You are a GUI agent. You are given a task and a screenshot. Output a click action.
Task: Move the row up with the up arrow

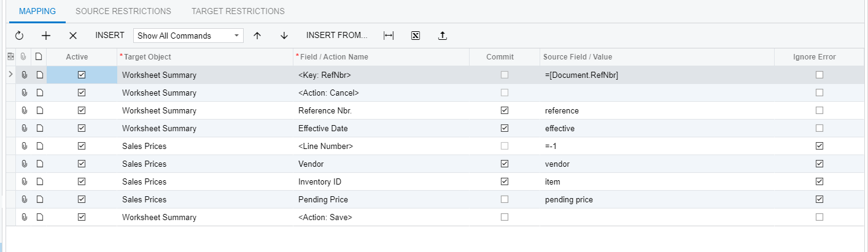[257, 36]
